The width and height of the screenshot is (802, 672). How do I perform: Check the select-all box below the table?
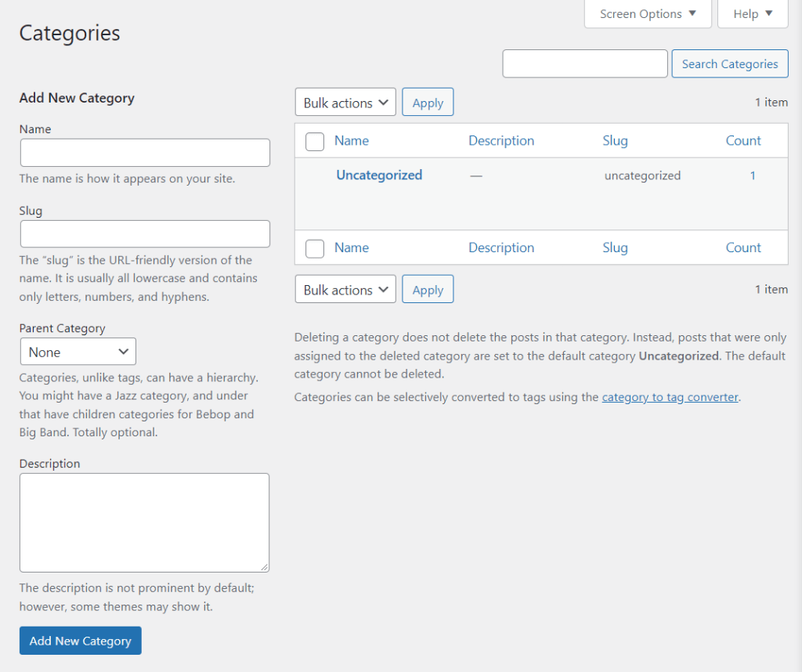click(x=314, y=248)
